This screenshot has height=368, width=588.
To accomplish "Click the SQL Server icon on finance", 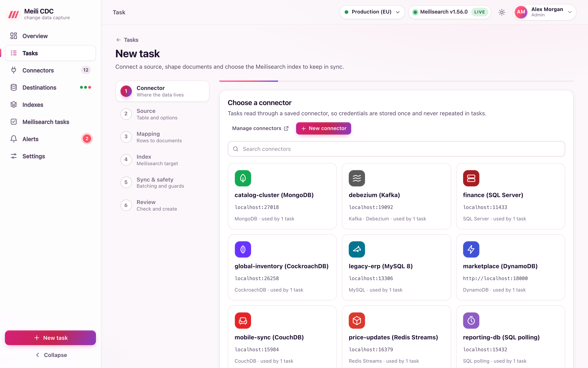I will tap(471, 178).
